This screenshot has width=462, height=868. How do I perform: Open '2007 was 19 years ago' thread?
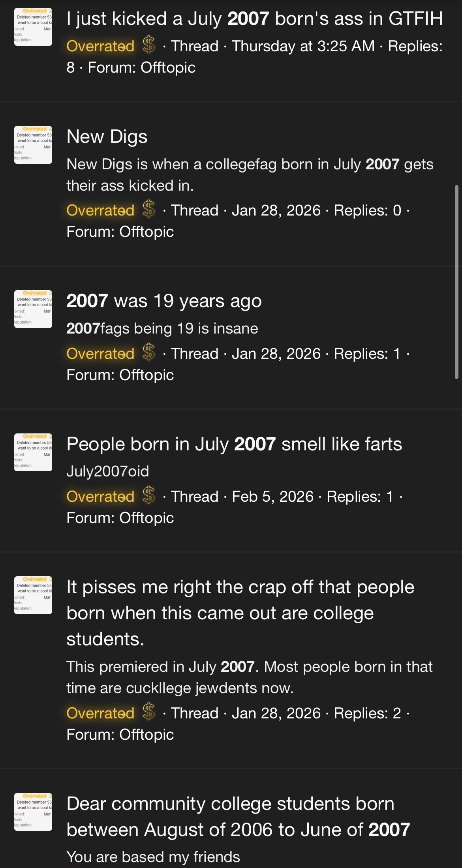[x=164, y=301]
